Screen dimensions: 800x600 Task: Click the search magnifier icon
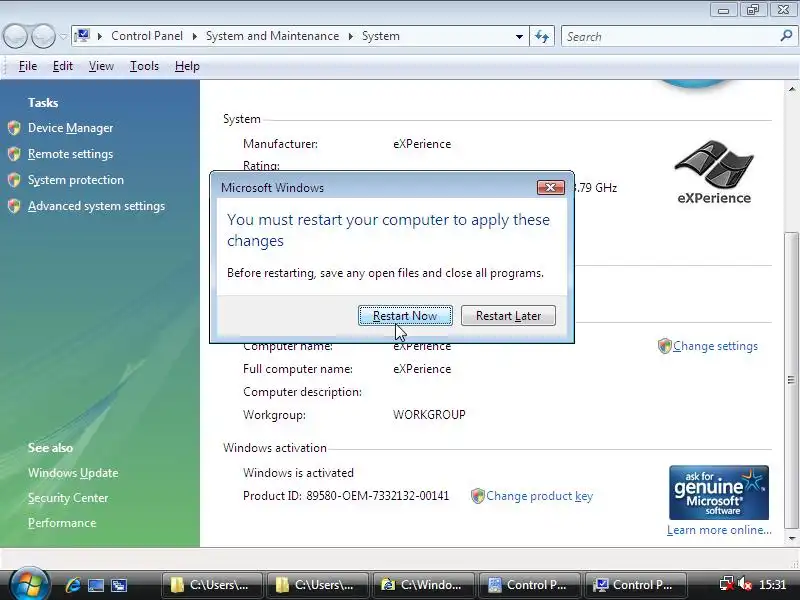tap(786, 36)
